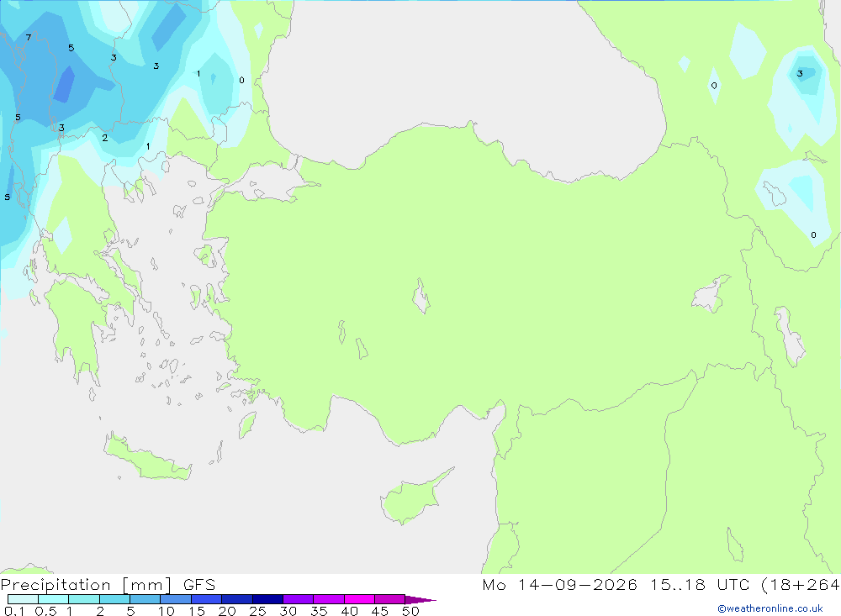Click the legend number 50 label
This screenshot has height=616, width=841.
coord(410,611)
